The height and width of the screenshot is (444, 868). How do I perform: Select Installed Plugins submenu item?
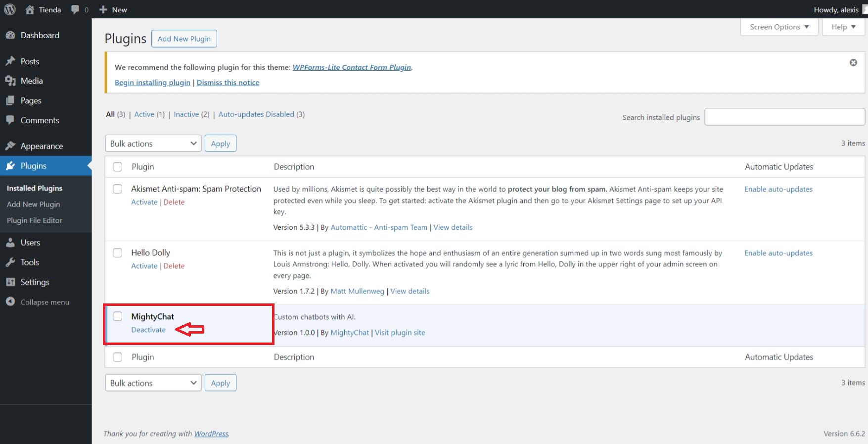coord(35,188)
